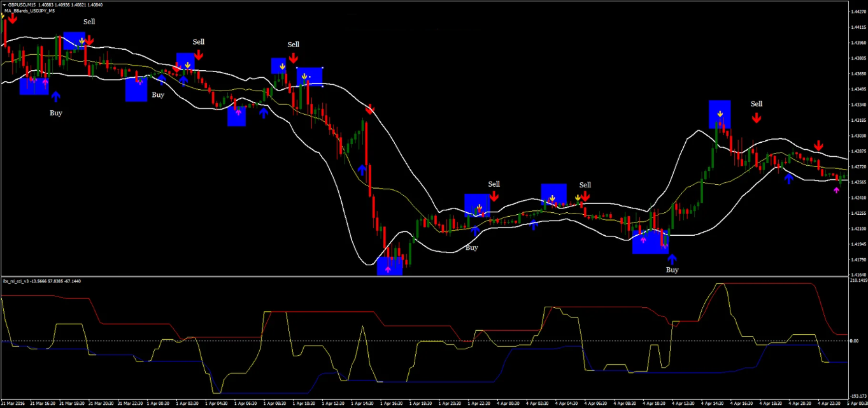
Task: Select the blue rectangle with white corner handles
Action: click(310, 76)
